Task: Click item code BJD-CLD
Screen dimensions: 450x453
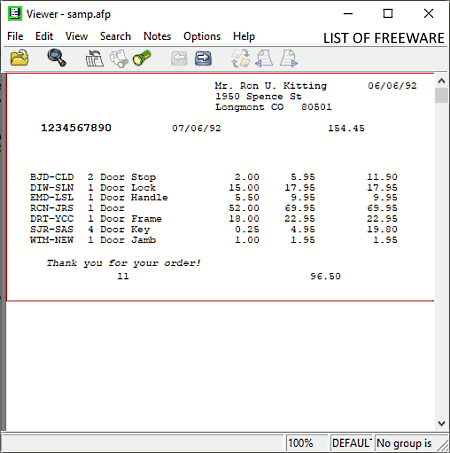Action: (x=52, y=177)
